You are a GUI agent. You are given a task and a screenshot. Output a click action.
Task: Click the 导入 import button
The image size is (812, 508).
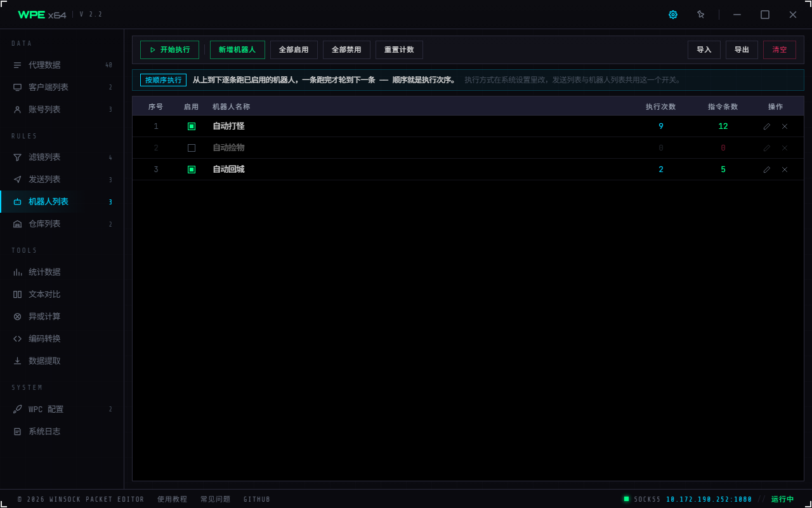click(x=704, y=50)
